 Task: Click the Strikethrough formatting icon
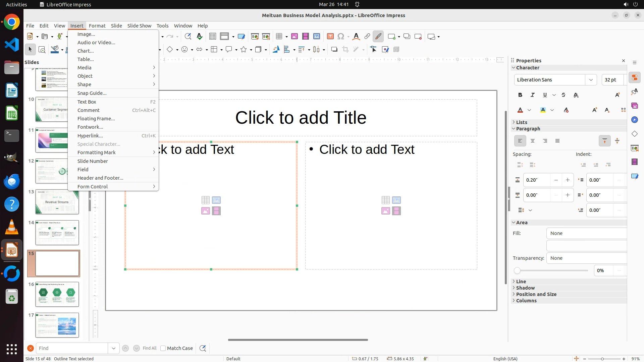click(x=563, y=95)
